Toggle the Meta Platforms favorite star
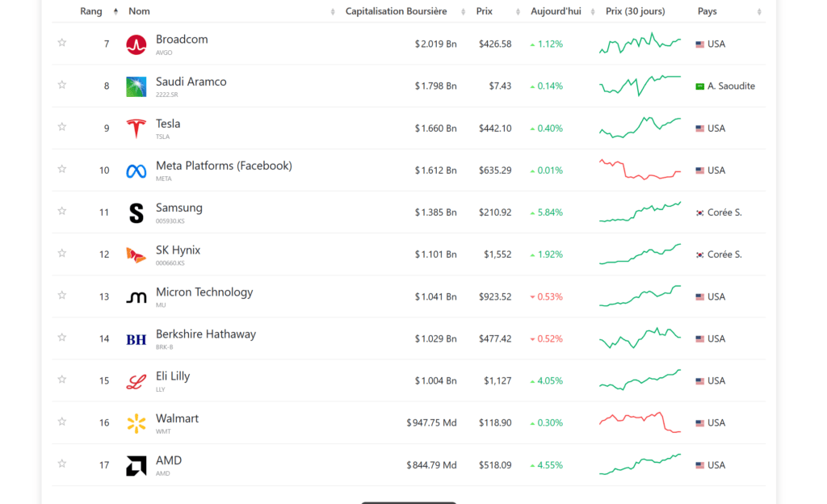Viewport: 827px width, 504px height. (x=61, y=169)
